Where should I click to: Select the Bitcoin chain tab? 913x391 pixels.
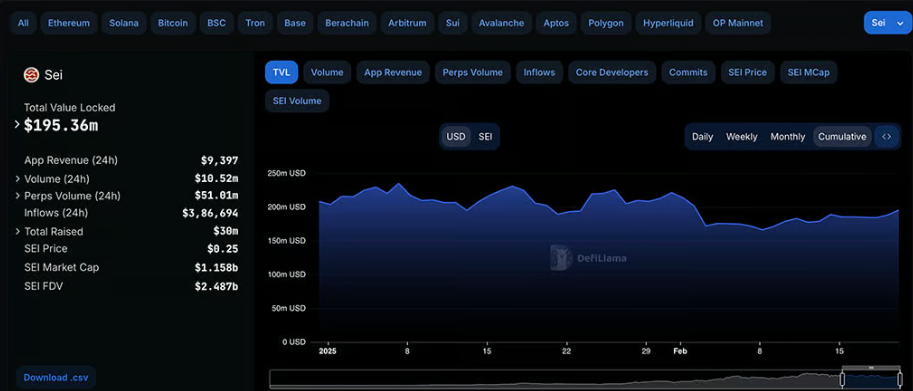(173, 23)
